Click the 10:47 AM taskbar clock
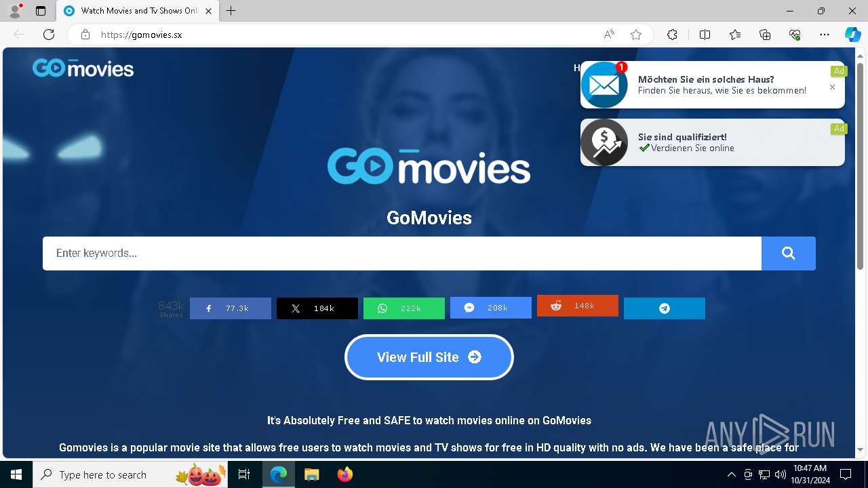The image size is (868, 488). pos(810,474)
